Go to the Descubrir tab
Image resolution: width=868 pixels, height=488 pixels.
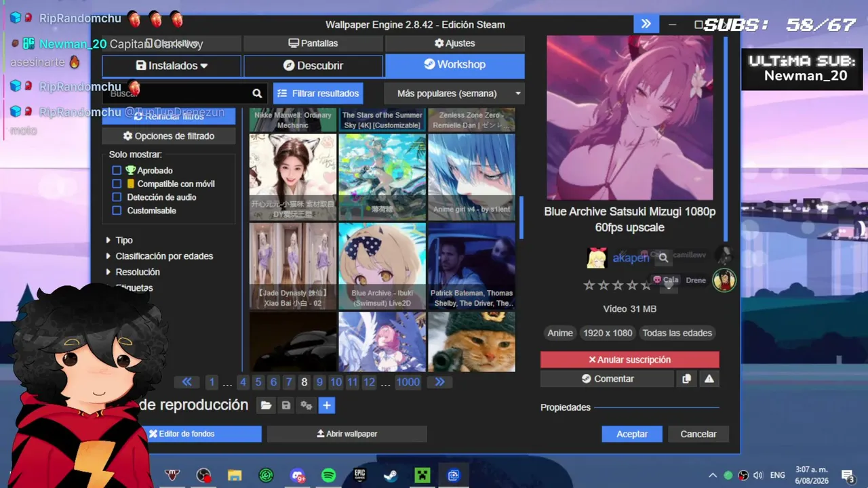(313, 66)
